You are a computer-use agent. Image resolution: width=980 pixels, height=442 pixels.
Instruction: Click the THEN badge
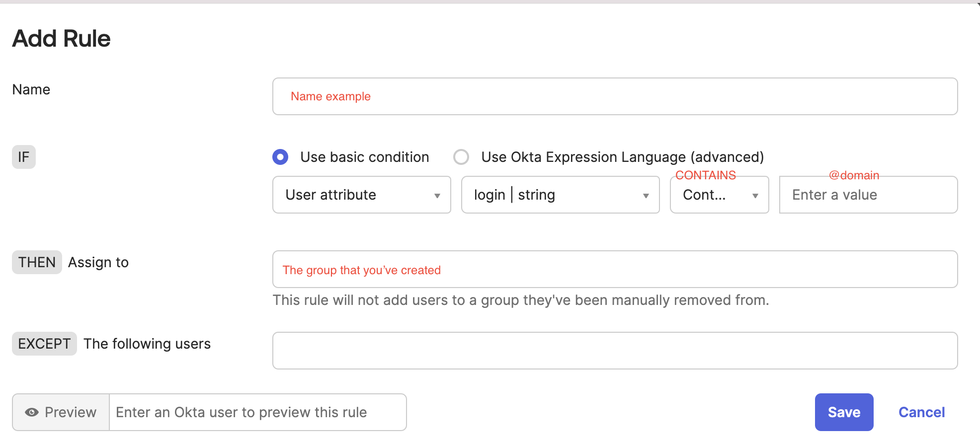(37, 262)
